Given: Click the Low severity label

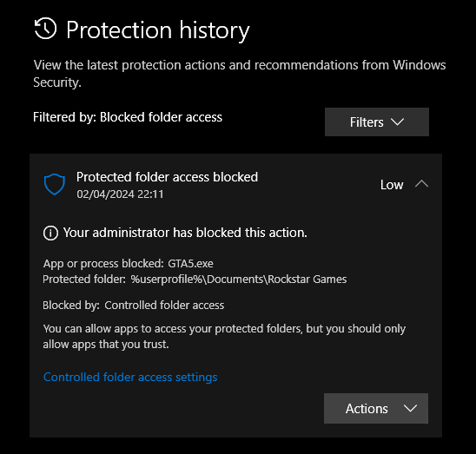Looking at the screenshot, I should (392, 185).
